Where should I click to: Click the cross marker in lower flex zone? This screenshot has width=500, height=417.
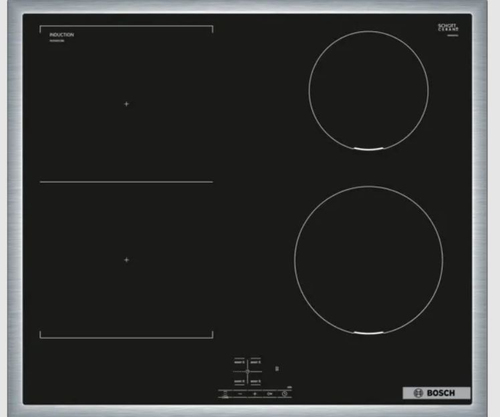point(126,260)
